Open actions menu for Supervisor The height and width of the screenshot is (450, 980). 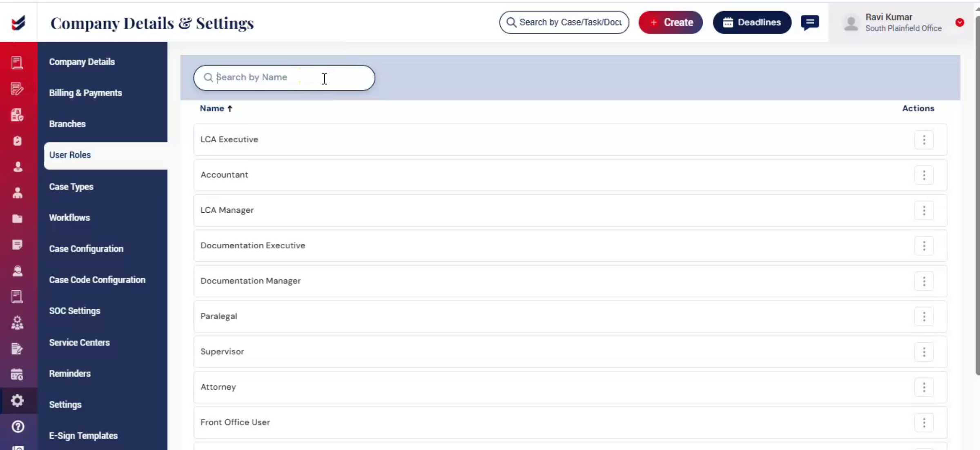pos(924,352)
